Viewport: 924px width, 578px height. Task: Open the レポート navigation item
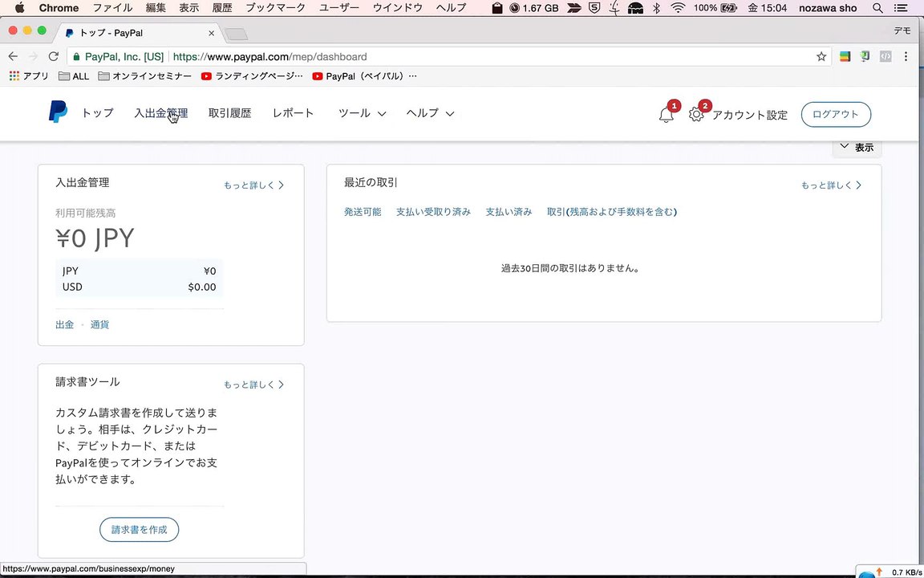293,113
